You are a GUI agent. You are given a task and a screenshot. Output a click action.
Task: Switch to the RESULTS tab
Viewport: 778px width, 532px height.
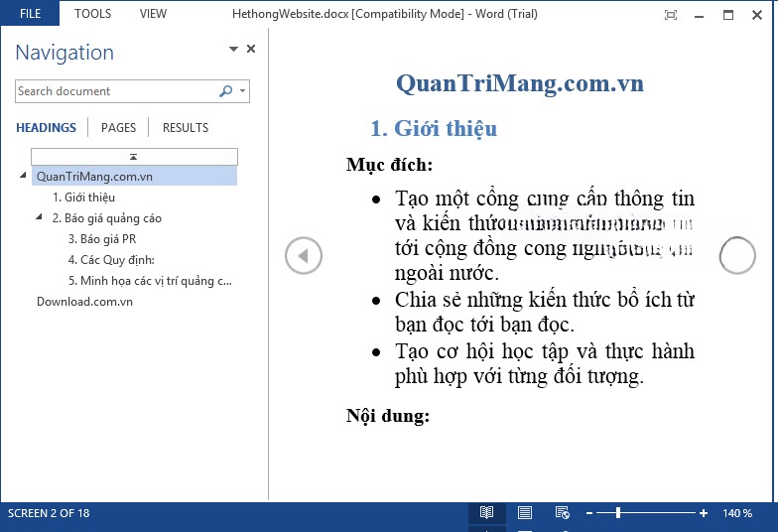click(186, 127)
